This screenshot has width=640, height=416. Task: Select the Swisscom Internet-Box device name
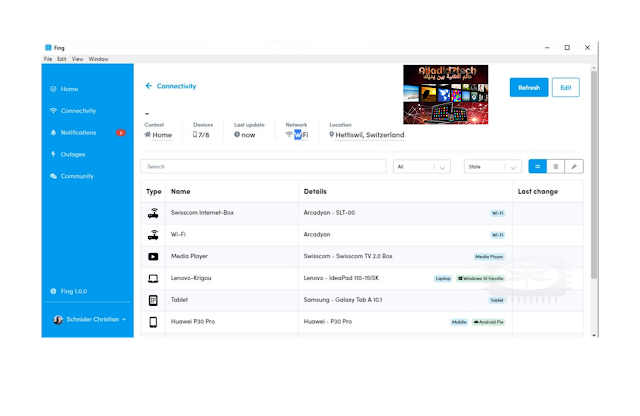(202, 213)
